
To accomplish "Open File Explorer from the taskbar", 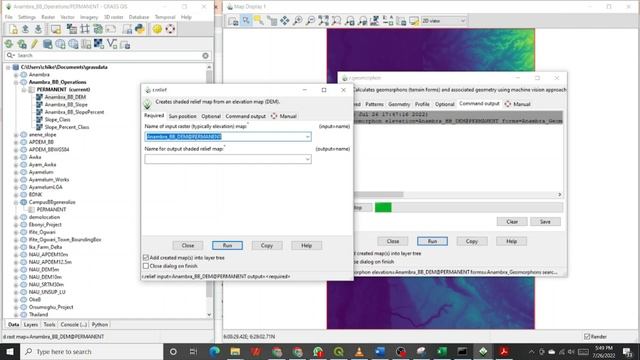I will click(x=235, y=351).
